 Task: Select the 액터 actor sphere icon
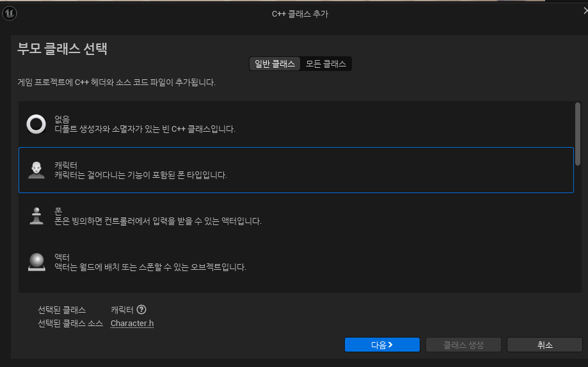point(36,262)
